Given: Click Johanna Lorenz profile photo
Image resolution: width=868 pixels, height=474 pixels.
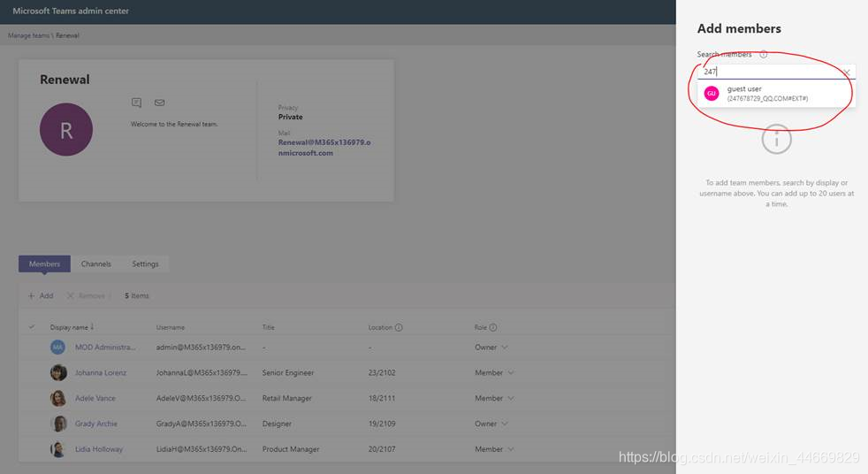Looking at the screenshot, I should (58, 372).
